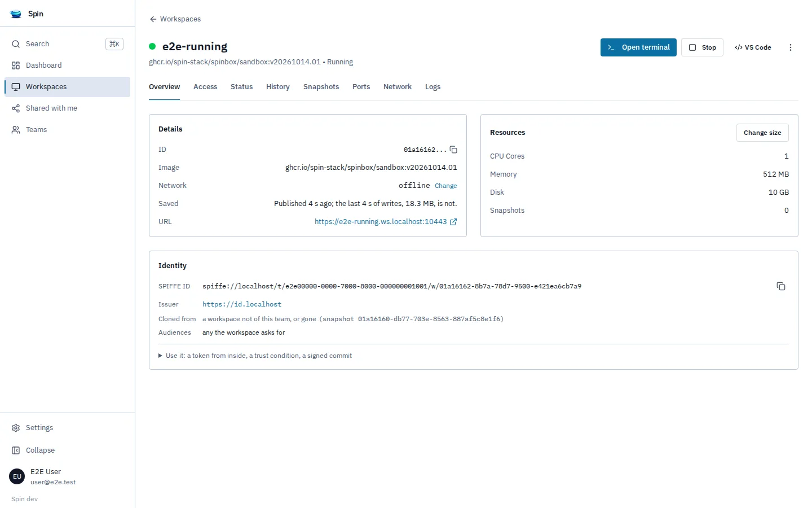Open workspace in VS Code

(x=753, y=47)
